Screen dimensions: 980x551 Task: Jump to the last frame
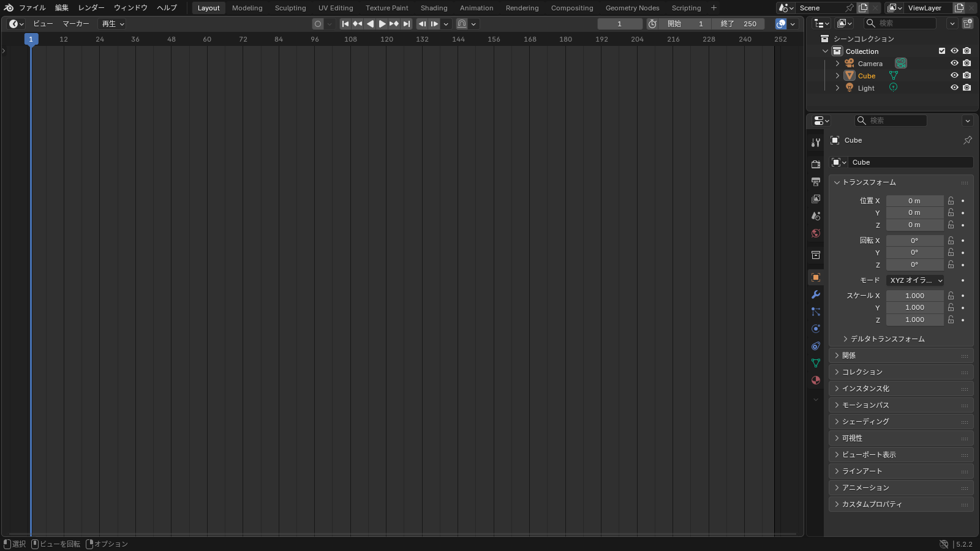pos(407,24)
